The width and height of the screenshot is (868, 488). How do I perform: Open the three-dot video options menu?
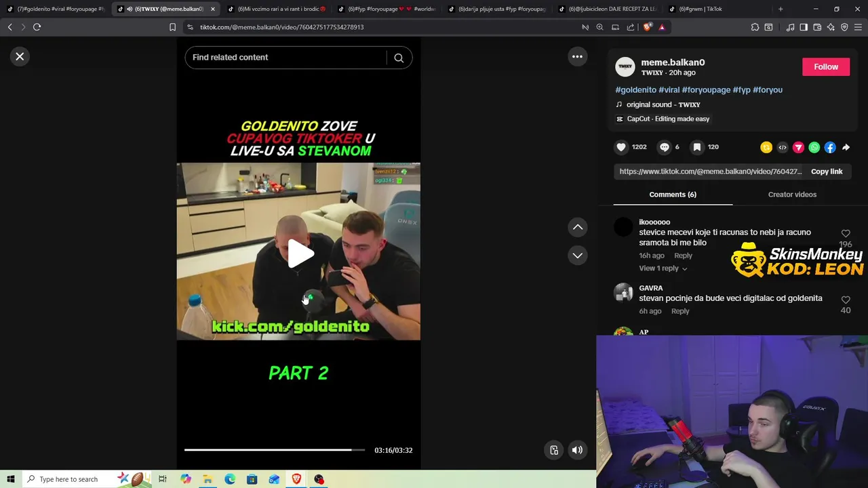tap(577, 57)
